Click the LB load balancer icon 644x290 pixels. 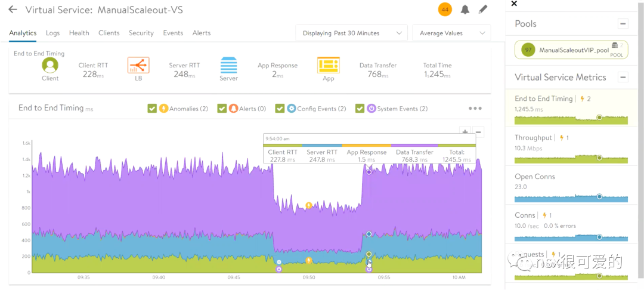[x=138, y=65]
